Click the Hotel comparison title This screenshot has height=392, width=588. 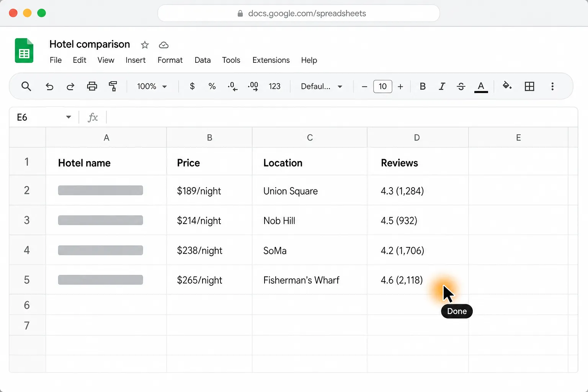click(90, 44)
